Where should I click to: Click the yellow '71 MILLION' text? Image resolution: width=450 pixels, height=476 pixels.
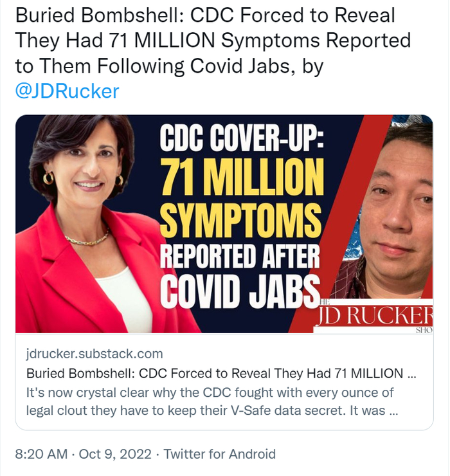coord(241,176)
